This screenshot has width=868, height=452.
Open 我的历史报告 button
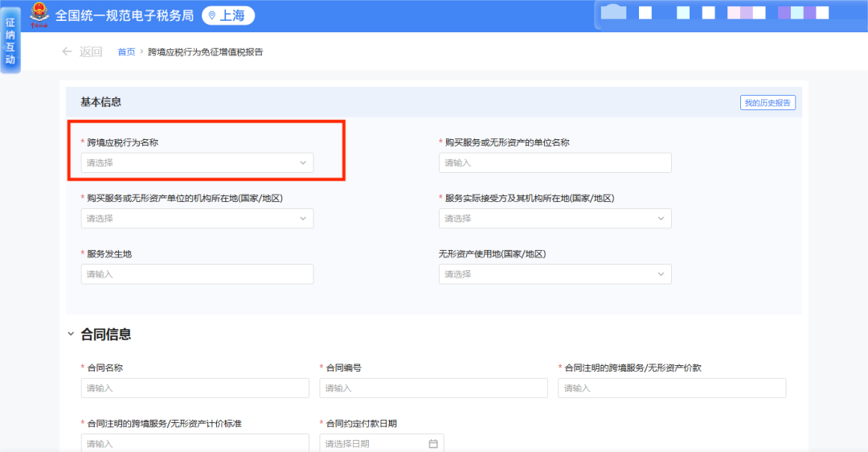pyautogui.click(x=767, y=103)
